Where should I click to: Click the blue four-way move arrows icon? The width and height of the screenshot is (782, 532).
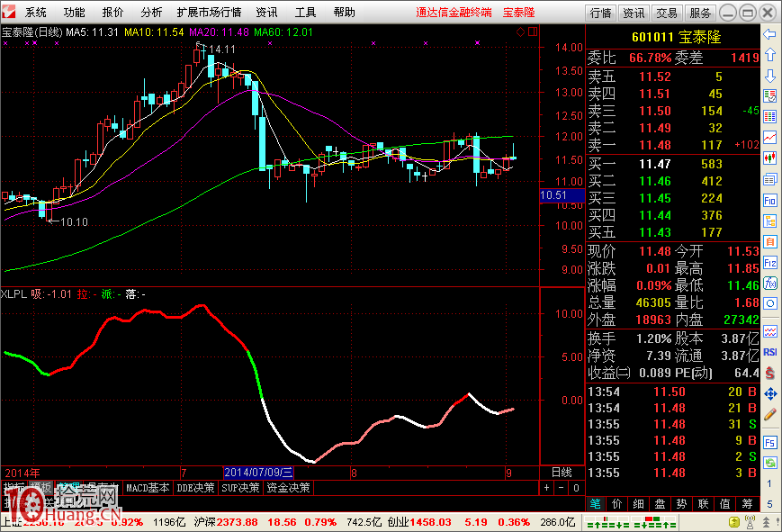[x=770, y=393]
